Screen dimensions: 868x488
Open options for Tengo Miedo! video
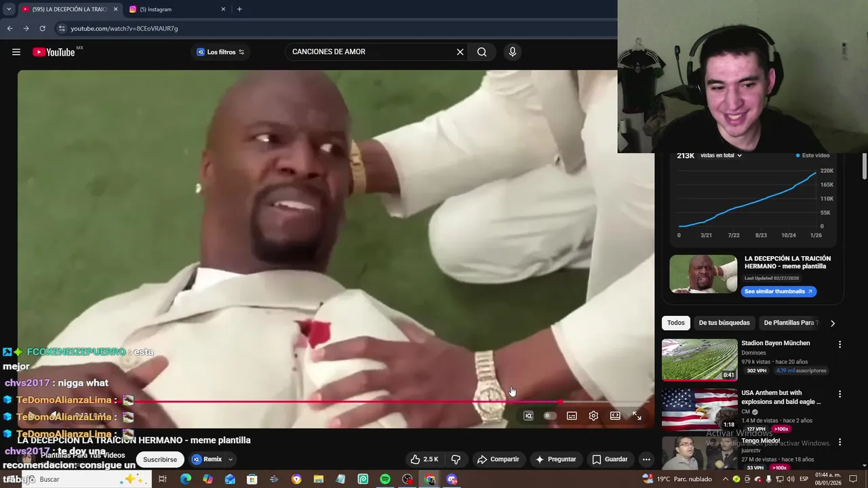[x=840, y=442]
